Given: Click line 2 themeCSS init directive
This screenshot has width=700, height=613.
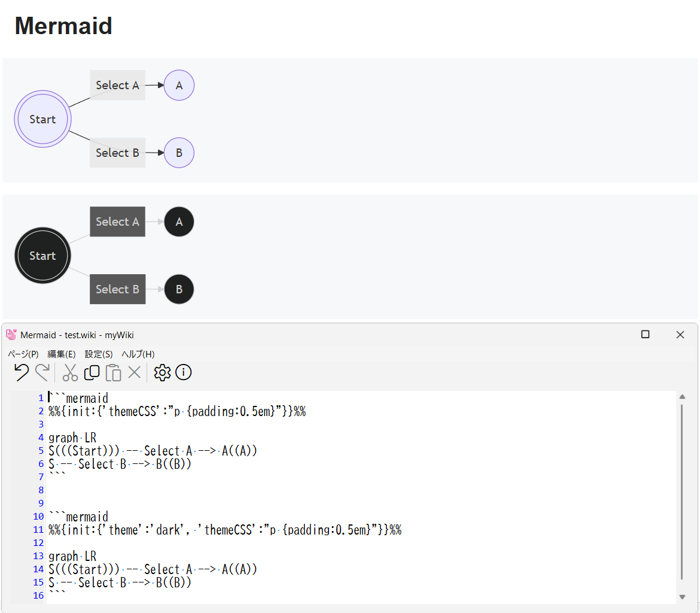Looking at the screenshot, I should [177, 411].
